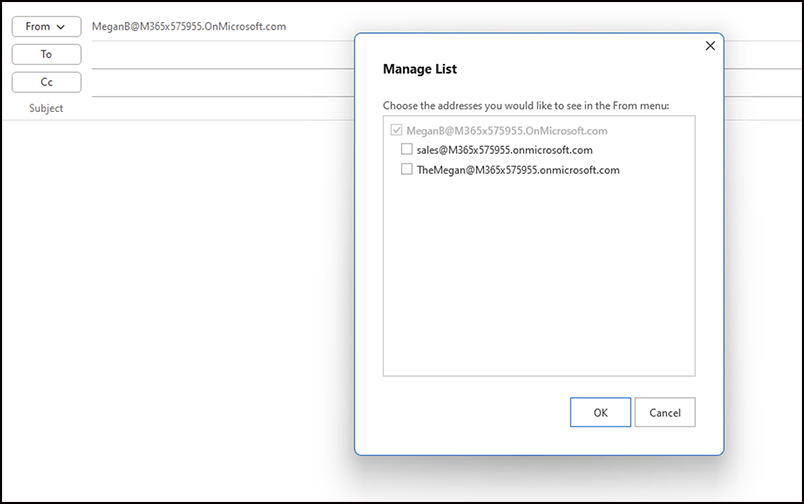Click the 'Choose the addresses' instruction text
Screen dimensions: 804x504
(x=525, y=105)
